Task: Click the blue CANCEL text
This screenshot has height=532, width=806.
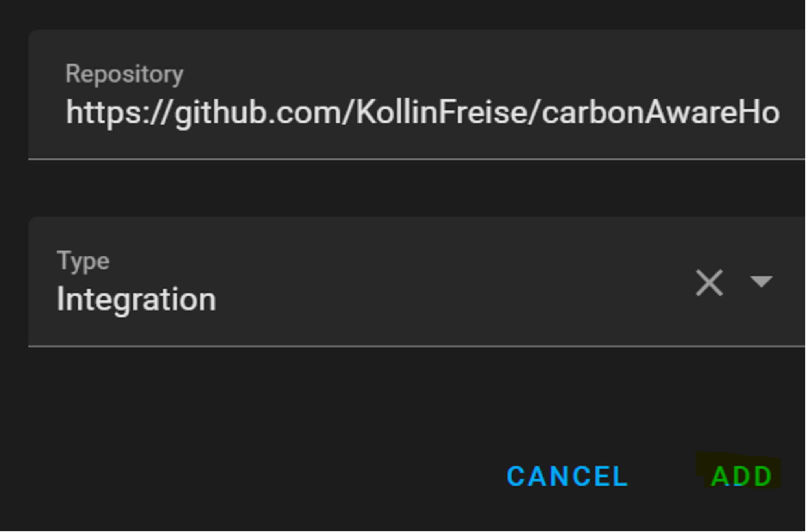Action: (567, 476)
